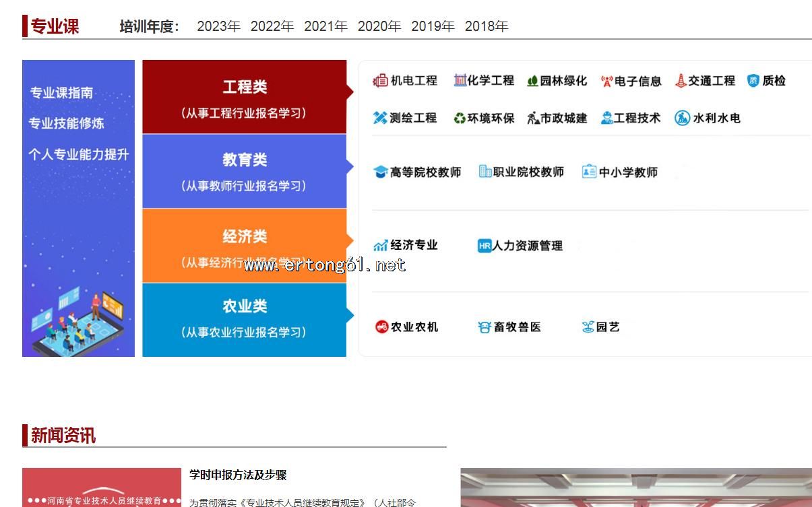This screenshot has width=812, height=507.
Task: Click the 电子信息 antenna icon
Action: [606, 81]
